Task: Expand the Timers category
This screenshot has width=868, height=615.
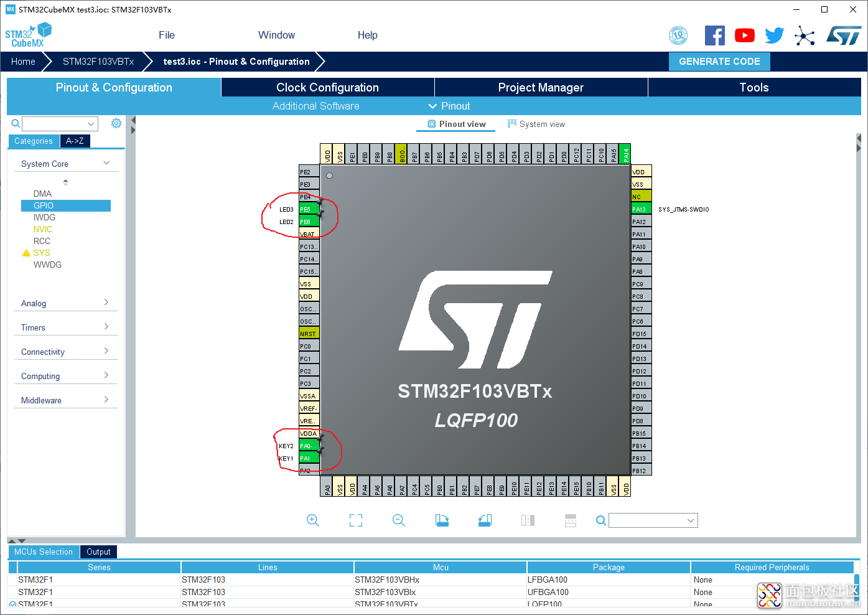Action: point(106,327)
